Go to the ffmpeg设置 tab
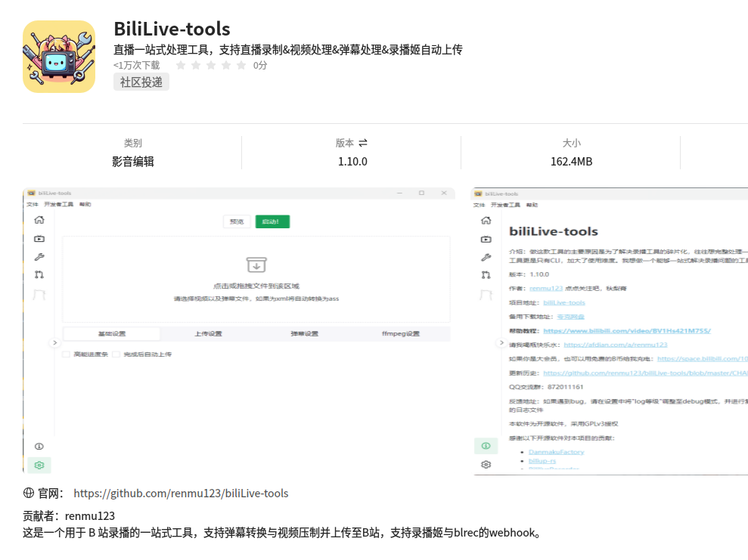Image resolution: width=748 pixels, height=560 pixels. pyautogui.click(x=401, y=333)
